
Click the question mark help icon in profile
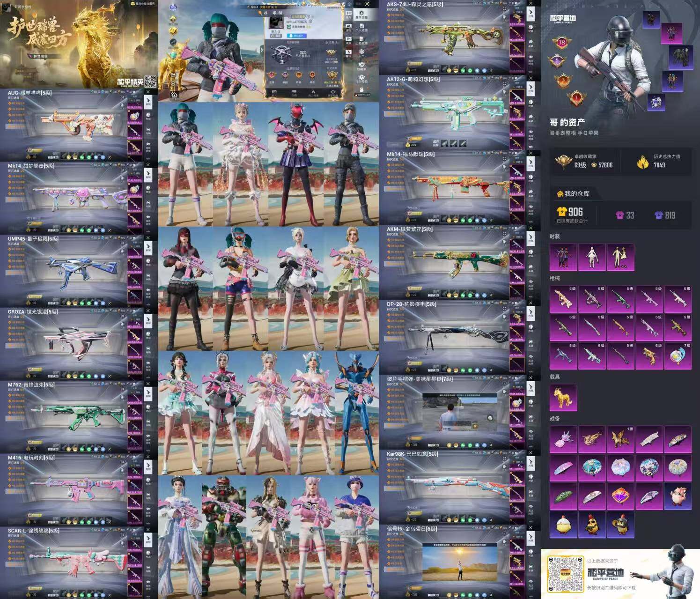pos(350,4)
